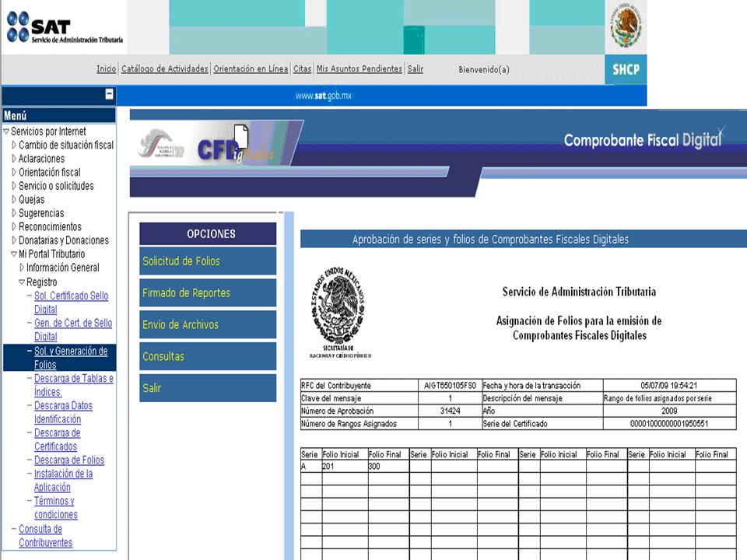Viewport: 747px width, 560px height.
Task: Click Salir in the Opciones panel
Action: coord(208,388)
